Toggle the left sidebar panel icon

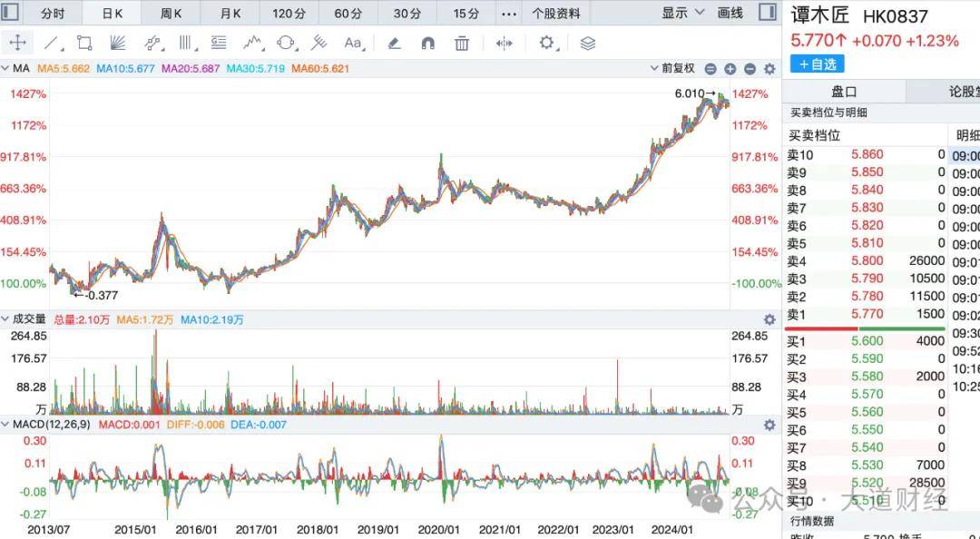(11, 12)
